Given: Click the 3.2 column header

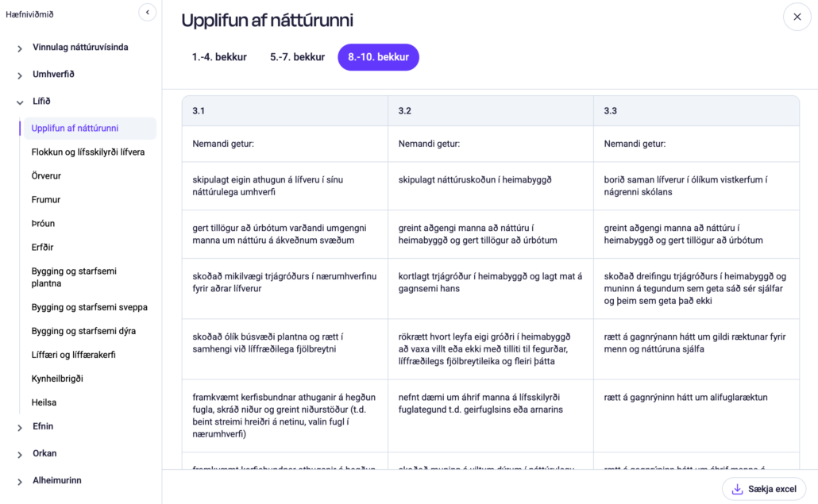Looking at the screenshot, I should click(x=405, y=111).
